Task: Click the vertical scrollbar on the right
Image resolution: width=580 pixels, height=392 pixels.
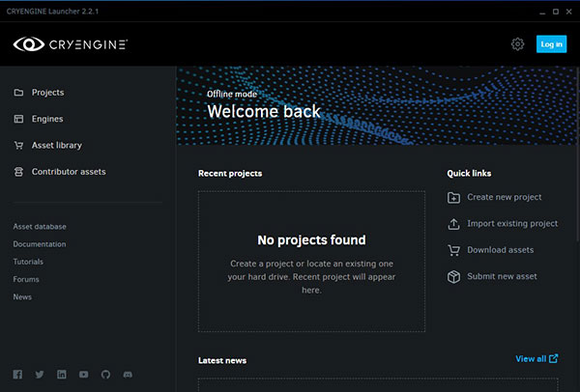Action: pyautogui.click(x=576, y=106)
